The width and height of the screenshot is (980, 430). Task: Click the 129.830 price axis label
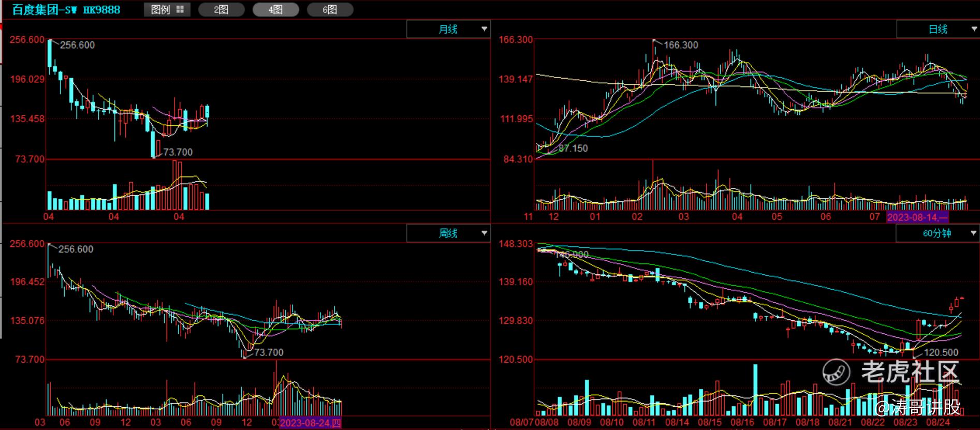[516, 320]
